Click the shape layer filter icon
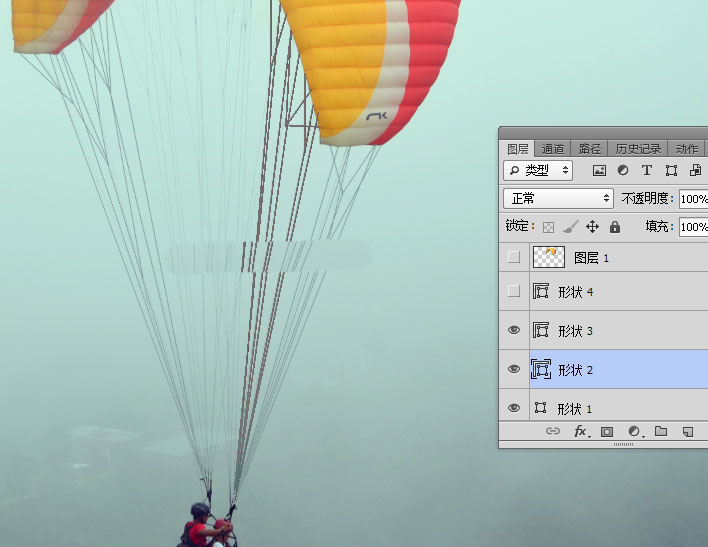 (x=671, y=171)
